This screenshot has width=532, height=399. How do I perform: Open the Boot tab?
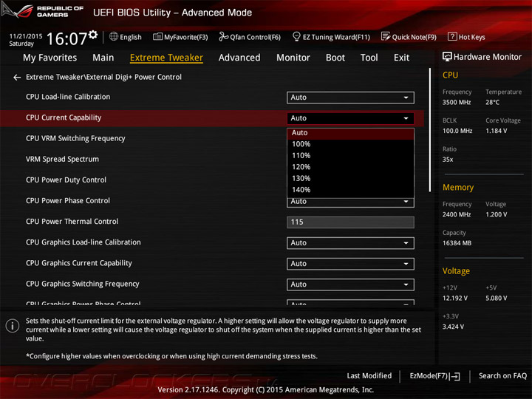tap(335, 58)
